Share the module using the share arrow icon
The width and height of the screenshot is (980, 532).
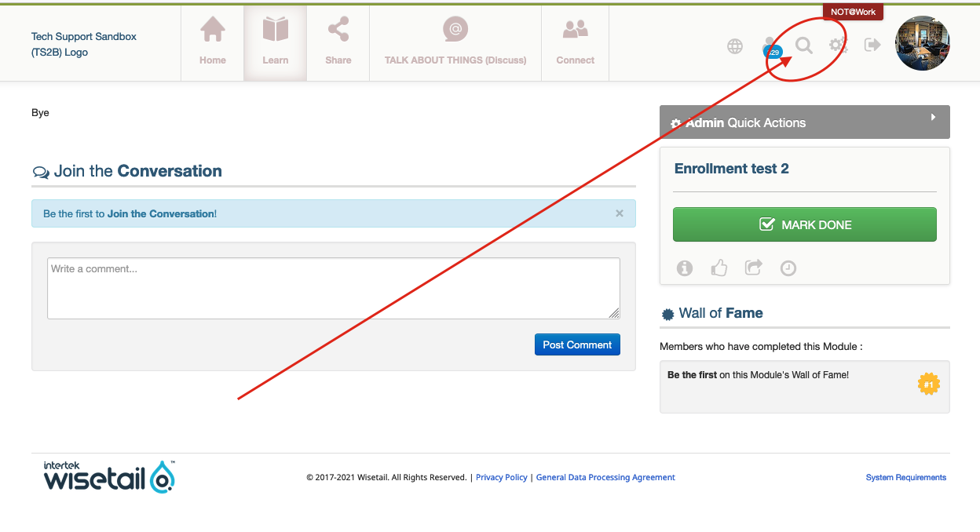(x=753, y=268)
